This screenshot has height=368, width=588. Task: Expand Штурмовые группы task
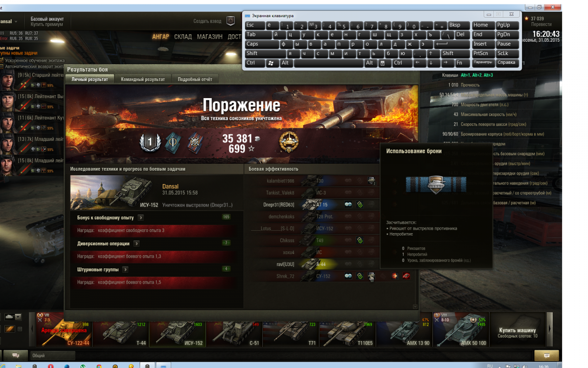pyautogui.click(x=125, y=269)
